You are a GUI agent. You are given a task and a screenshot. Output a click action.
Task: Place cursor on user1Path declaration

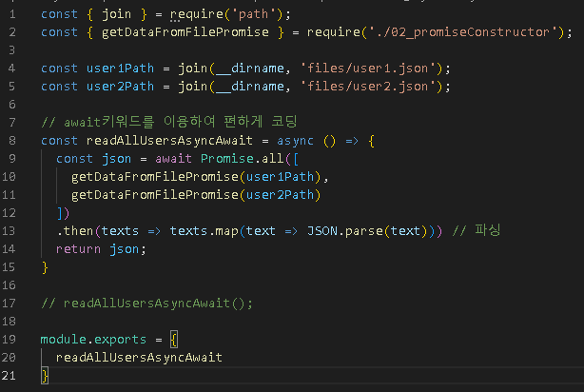(120, 69)
